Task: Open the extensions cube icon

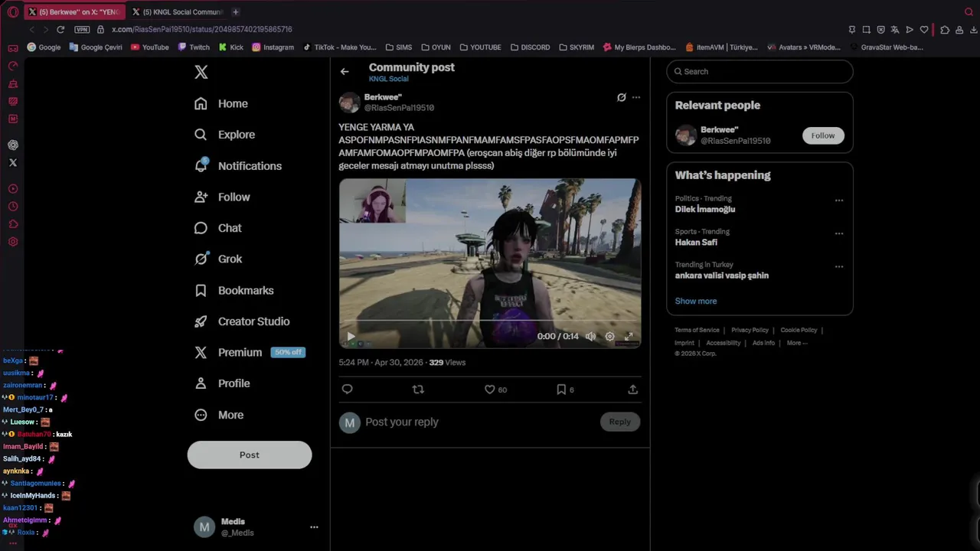Action: tap(945, 29)
